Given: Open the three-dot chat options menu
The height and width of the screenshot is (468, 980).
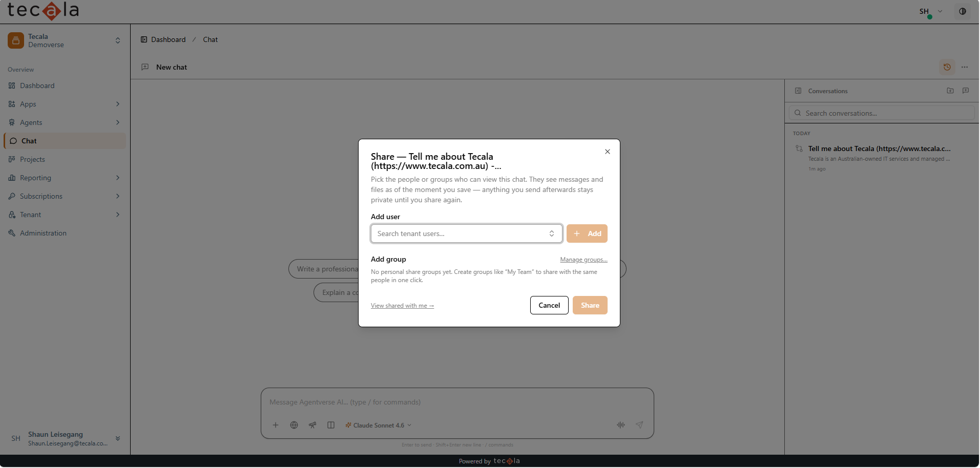Looking at the screenshot, I should [x=965, y=67].
